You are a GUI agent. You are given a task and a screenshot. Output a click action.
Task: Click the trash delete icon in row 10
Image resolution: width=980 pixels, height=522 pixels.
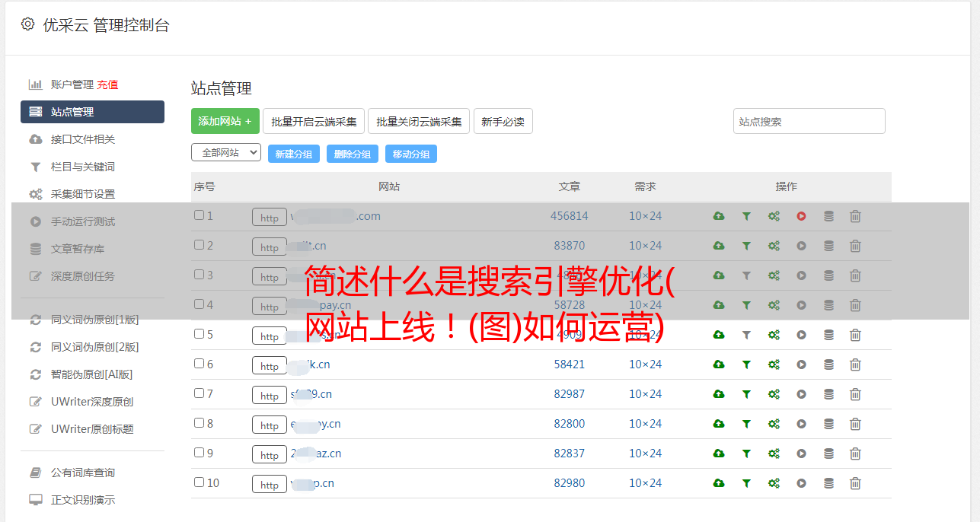[x=855, y=483]
